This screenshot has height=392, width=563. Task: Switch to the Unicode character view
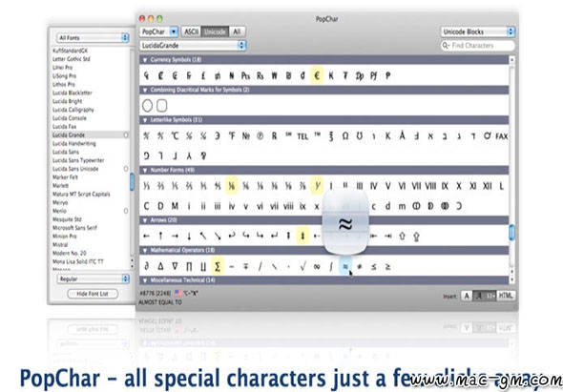click(215, 31)
